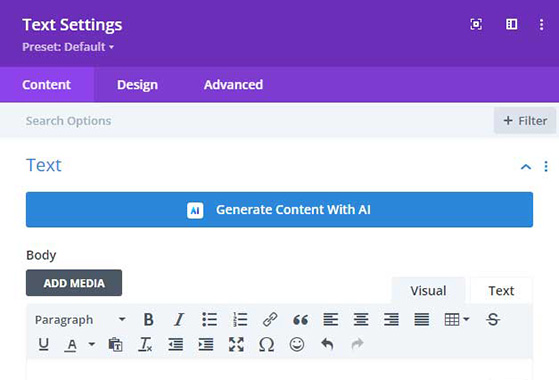This screenshot has width=559, height=380.
Task: Open the header three-dot options menu
Action: (541, 25)
